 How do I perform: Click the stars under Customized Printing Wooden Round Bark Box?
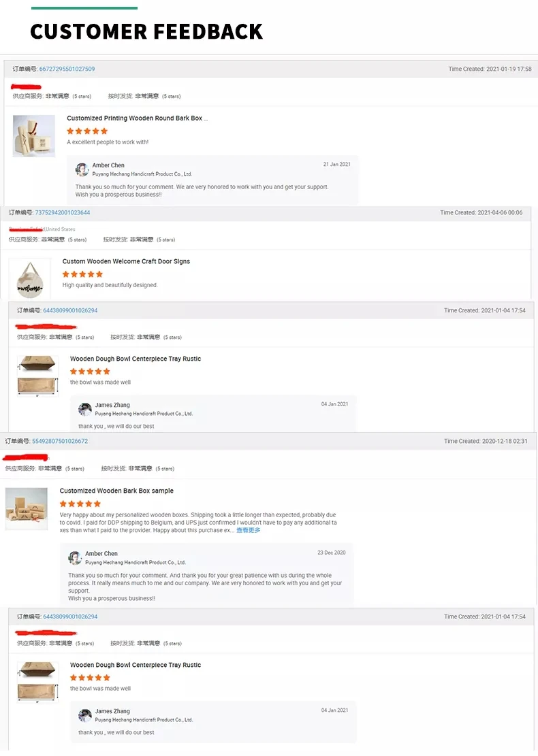pos(87,131)
